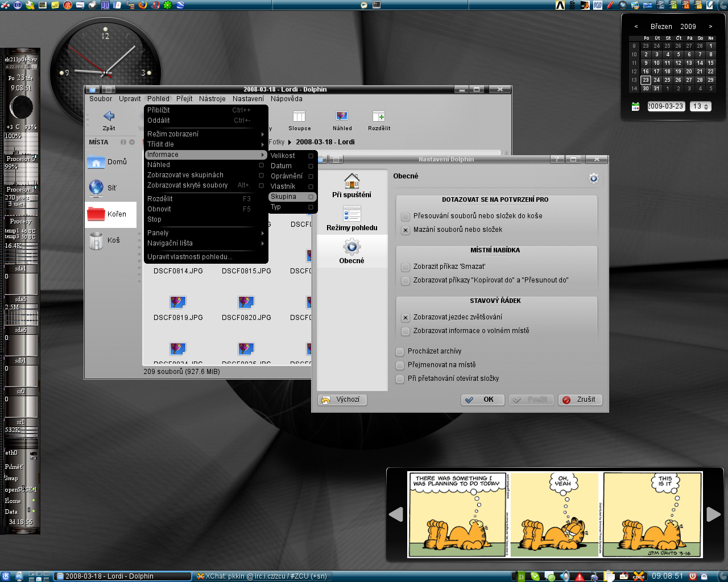
Task: Show next comic strip with right arrow
Action: click(713, 514)
